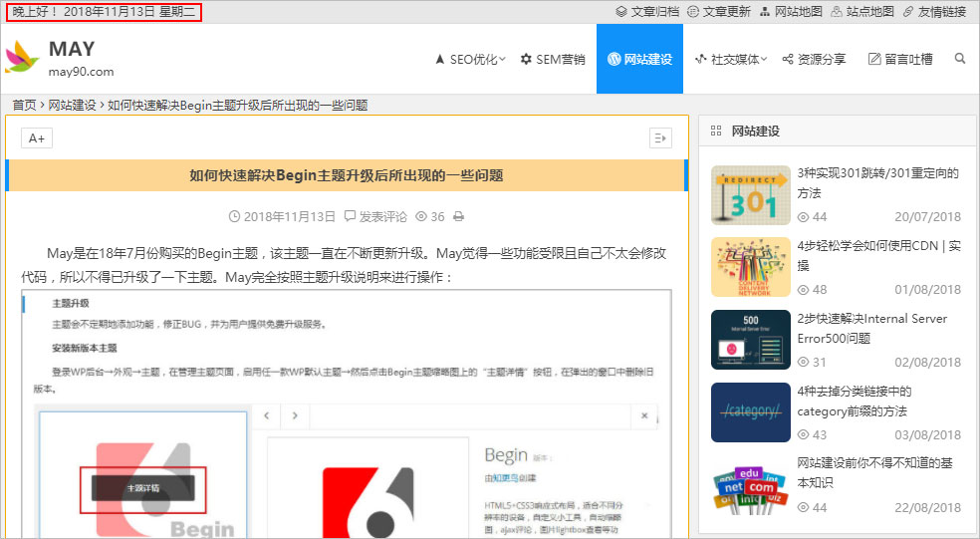The image size is (980, 539).
Task: Click the 首页 breadcrumb link
Action: (x=24, y=105)
